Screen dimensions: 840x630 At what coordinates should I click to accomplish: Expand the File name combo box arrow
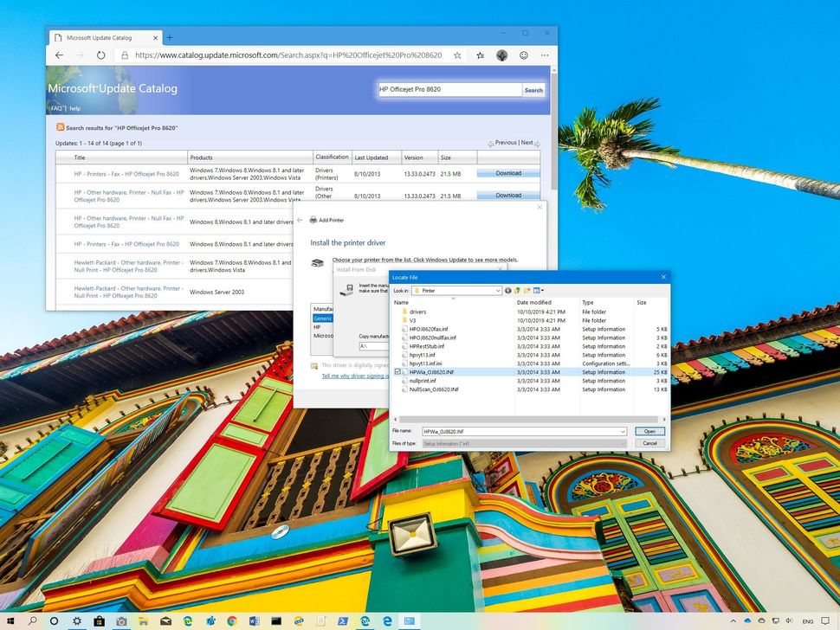623,431
